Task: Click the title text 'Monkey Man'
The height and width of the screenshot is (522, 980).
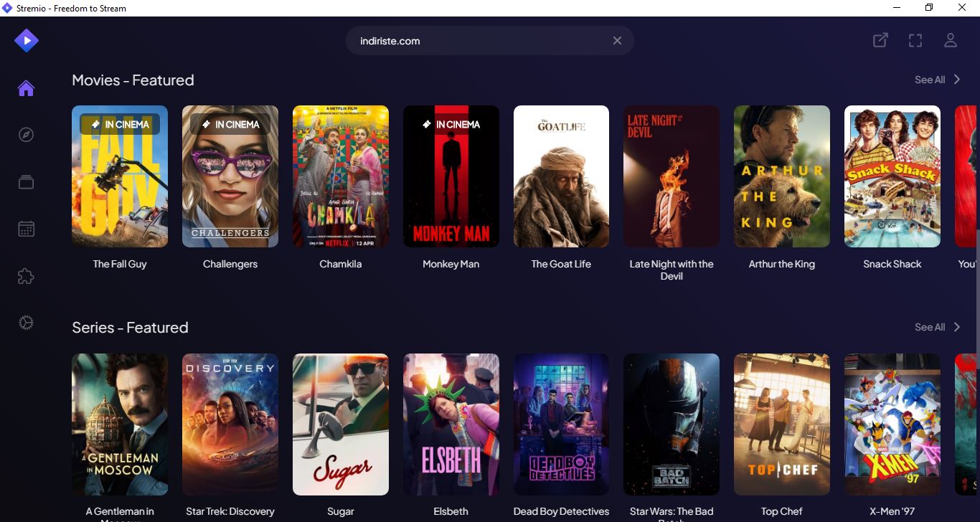Action: (x=451, y=264)
